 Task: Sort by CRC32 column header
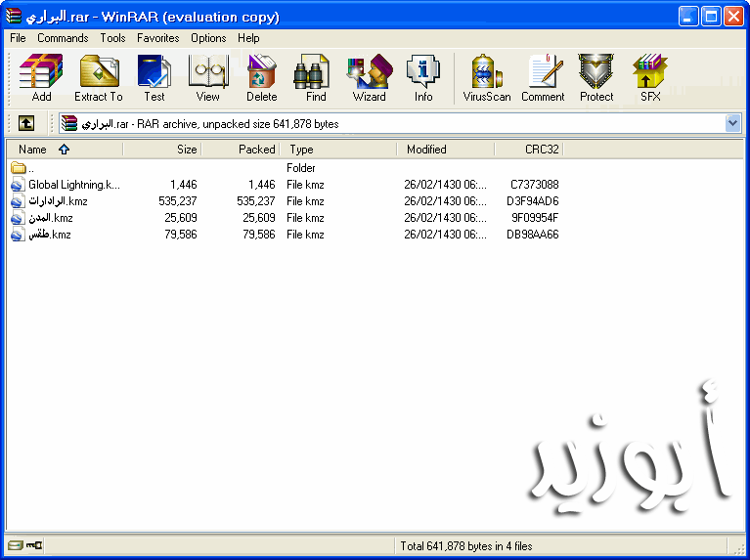[x=529, y=150]
